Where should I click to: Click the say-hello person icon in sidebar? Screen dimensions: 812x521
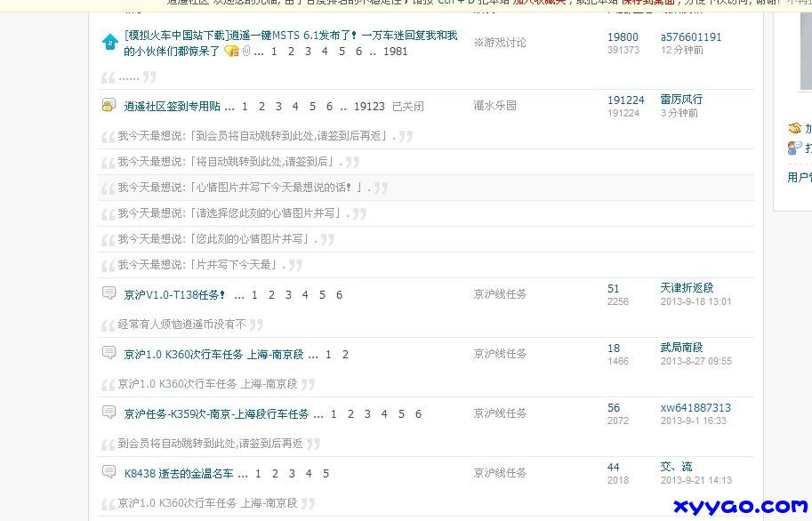pos(795,148)
